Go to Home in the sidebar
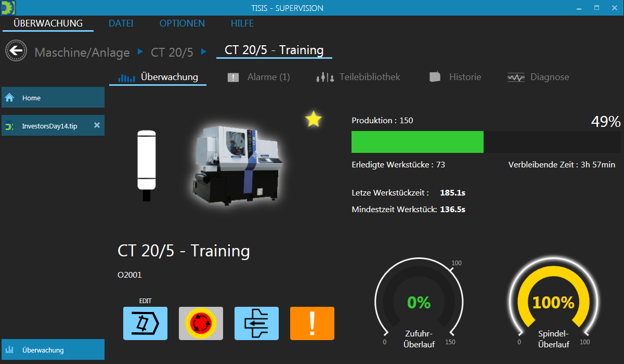 pyautogui.click(x=53, y=98)
